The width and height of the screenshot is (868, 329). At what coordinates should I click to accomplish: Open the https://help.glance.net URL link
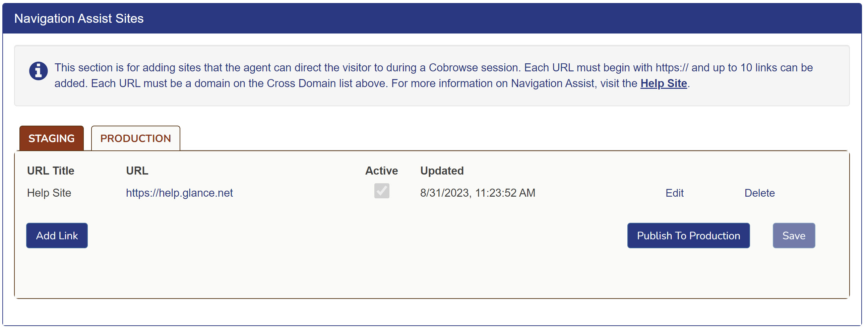[179, 193]
